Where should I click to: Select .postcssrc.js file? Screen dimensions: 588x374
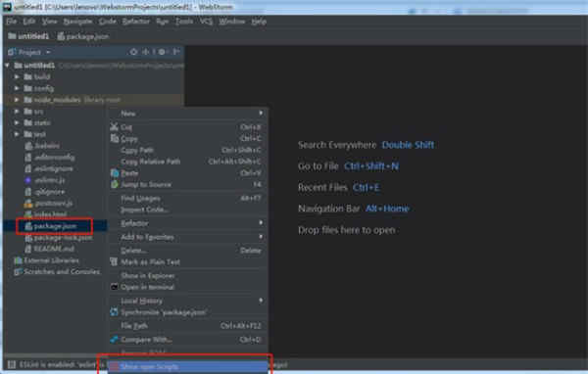(x=53, y=203)
